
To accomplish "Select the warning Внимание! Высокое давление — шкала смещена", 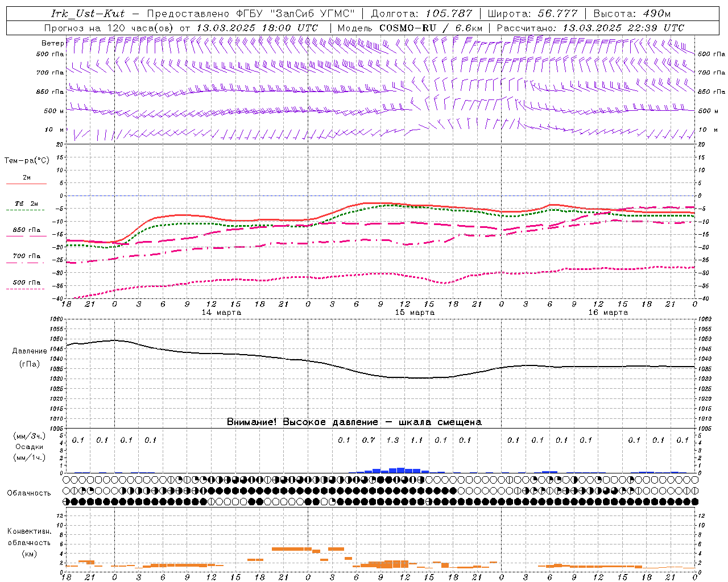I will (354, 422).
